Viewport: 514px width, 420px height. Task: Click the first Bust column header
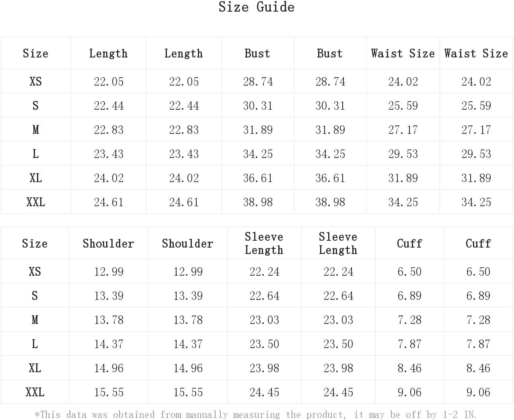coord(257,53)
